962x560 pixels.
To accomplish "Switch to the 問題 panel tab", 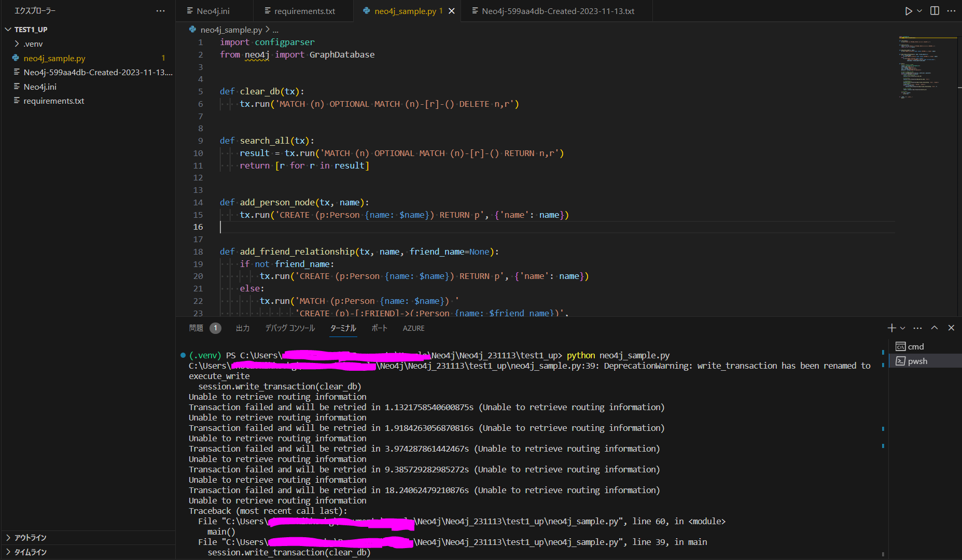I will [196, 328].
